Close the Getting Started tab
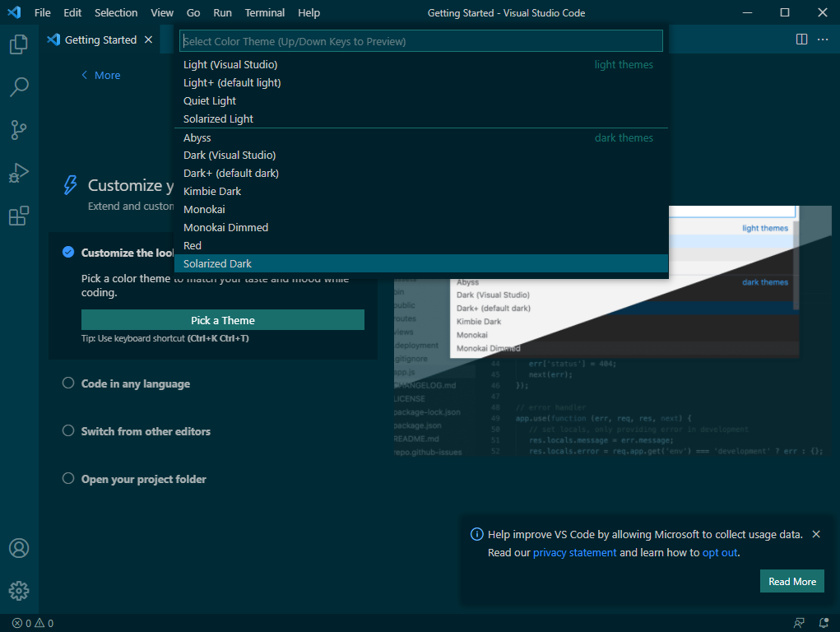Image resolution: width=840 pixels, height=632 pixels. coord(148,39)
